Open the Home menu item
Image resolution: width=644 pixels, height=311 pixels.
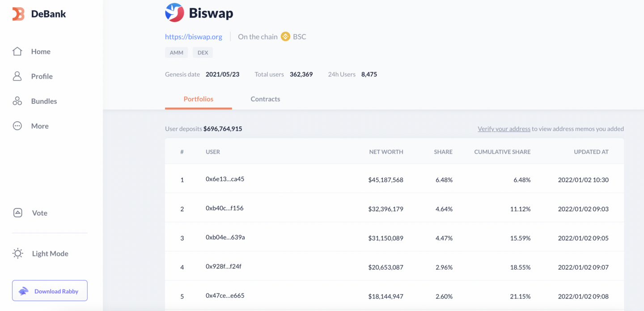[41, 51]
